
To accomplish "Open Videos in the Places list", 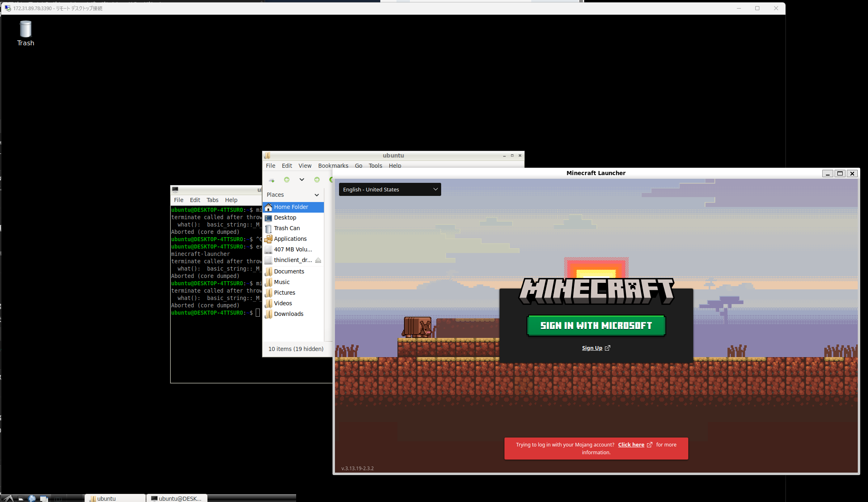I will point(294,303).
